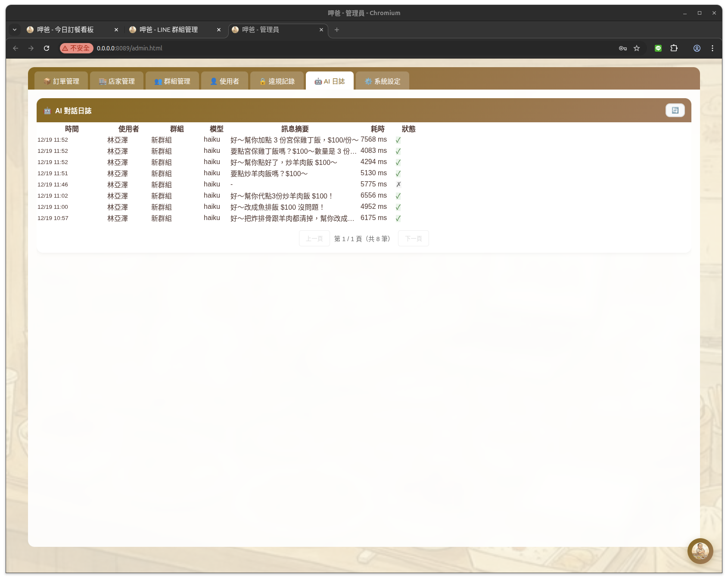This screenshot has height=580, width=728.
Task: Refresh the AI 對話日誌 list
Action: (675, 110)
